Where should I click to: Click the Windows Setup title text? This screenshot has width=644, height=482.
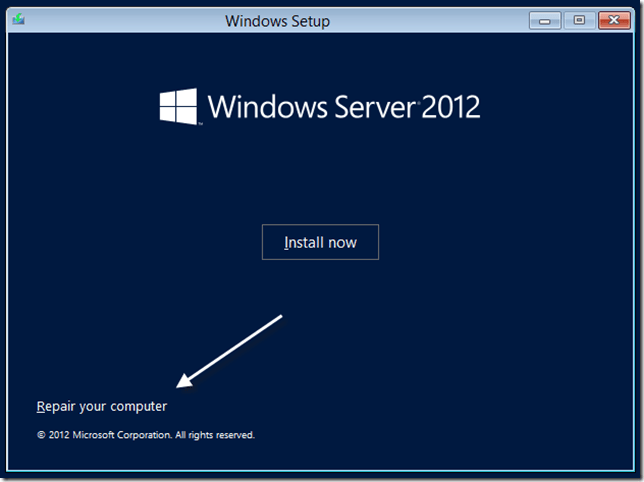click(x=277, y=21)
